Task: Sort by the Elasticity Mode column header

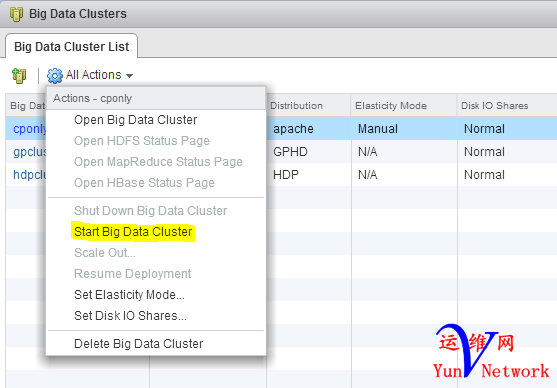Action: [404, 106]
